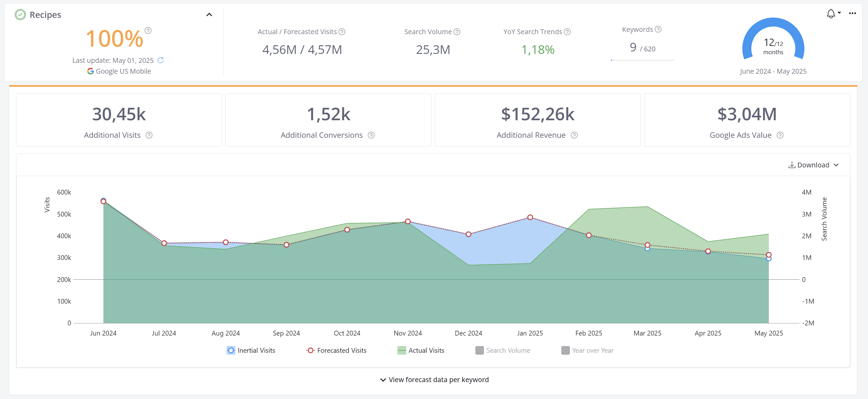Click the keywords progress bar under 9 / 620
This screenshot has height=399, width=868.
pyautogui.click(x=642, y=60)
